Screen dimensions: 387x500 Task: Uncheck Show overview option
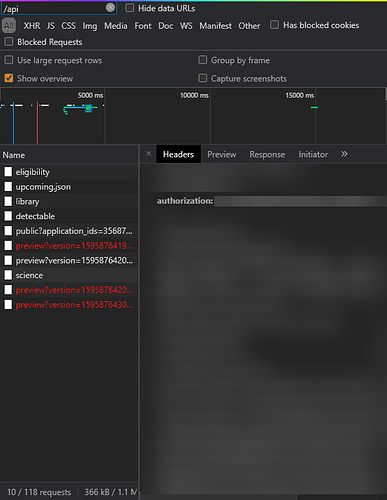9,78
